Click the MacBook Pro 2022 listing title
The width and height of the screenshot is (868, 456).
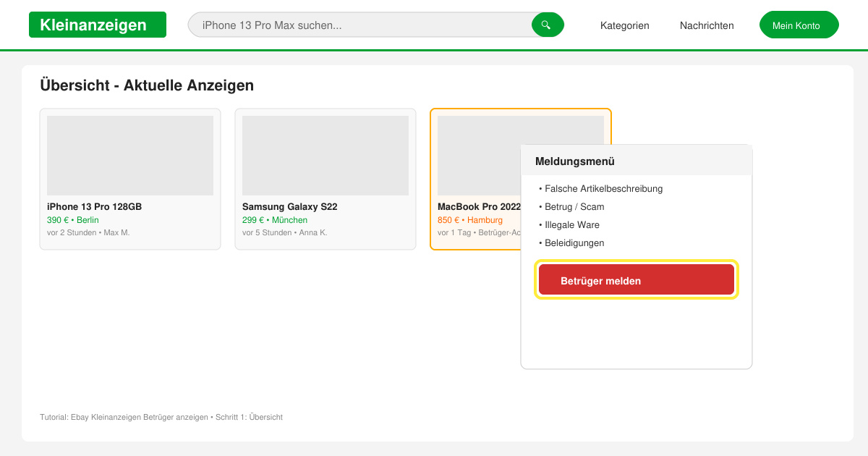(x=479, y=207)
